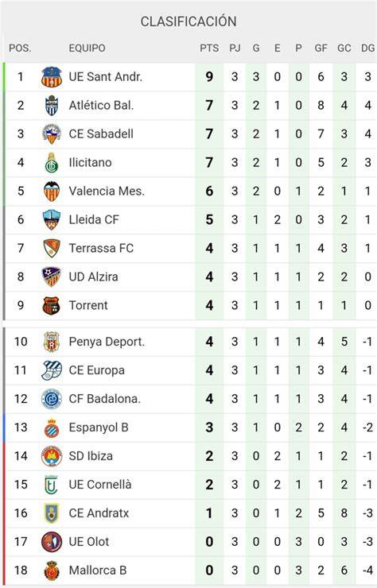377x588 pixels.
Task: Click the Torrent team shield
Action: pos(52,306)
